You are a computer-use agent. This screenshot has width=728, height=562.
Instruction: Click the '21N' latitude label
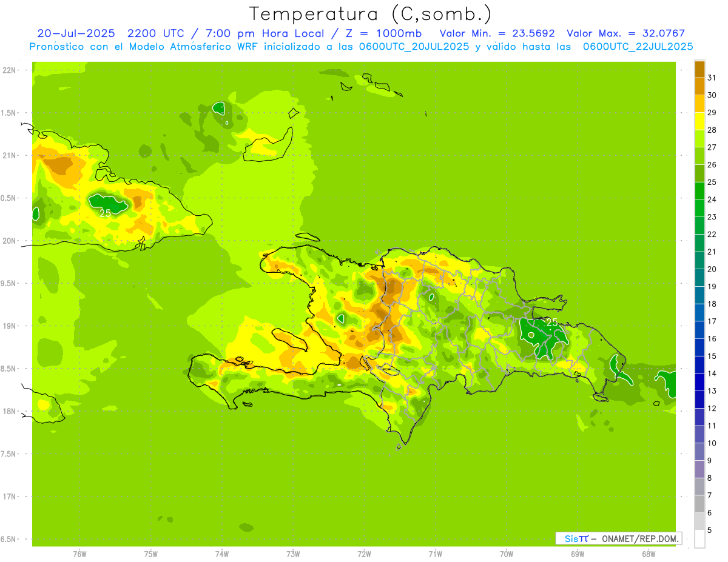pos(9,155)
